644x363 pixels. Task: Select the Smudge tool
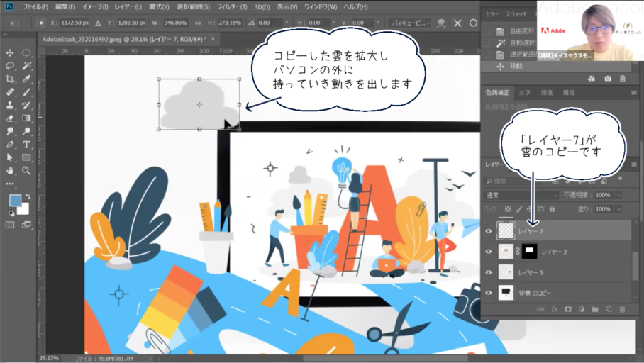(10, 131)
